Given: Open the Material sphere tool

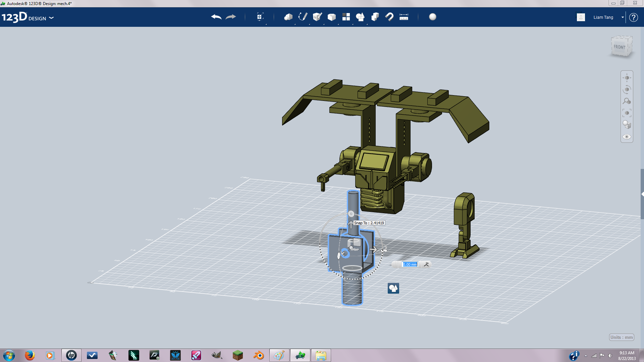Looking at the screenshot, I should 433,17.
